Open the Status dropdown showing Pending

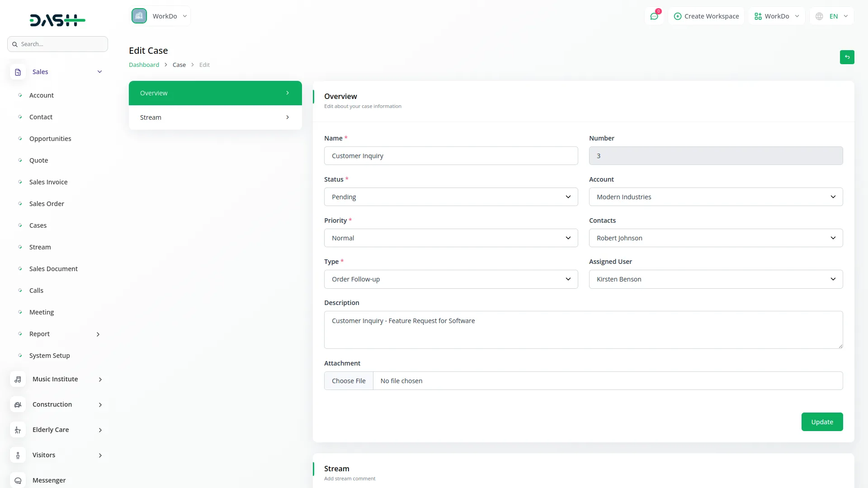[x=451, y=197]
